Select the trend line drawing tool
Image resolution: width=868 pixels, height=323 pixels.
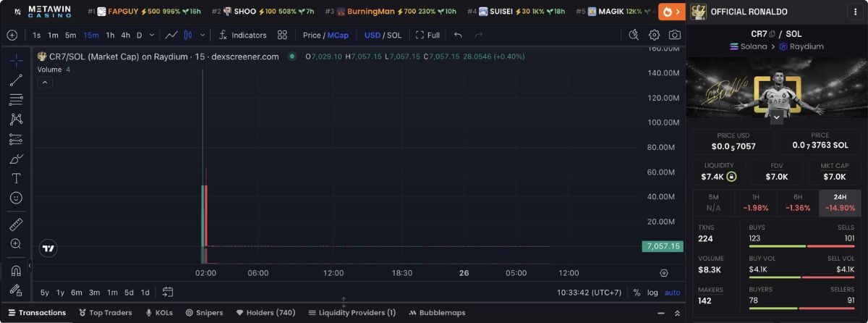[x=16, y=80]
